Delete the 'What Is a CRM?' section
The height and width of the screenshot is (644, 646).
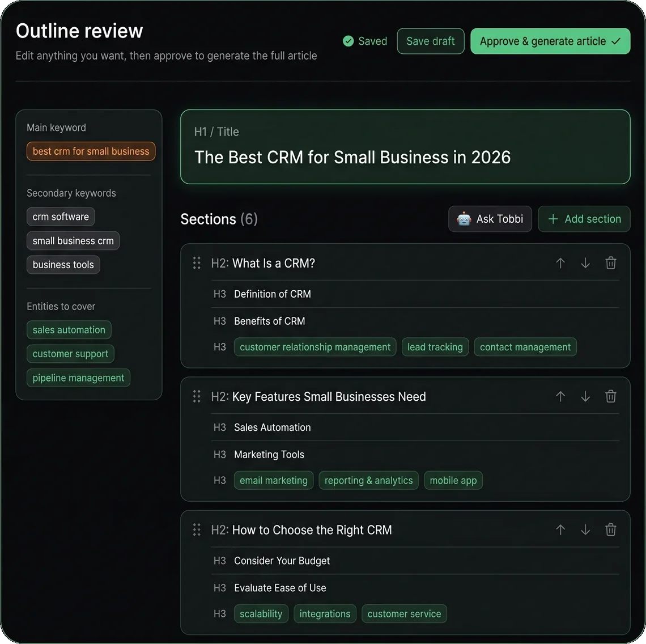coord(610,263)
